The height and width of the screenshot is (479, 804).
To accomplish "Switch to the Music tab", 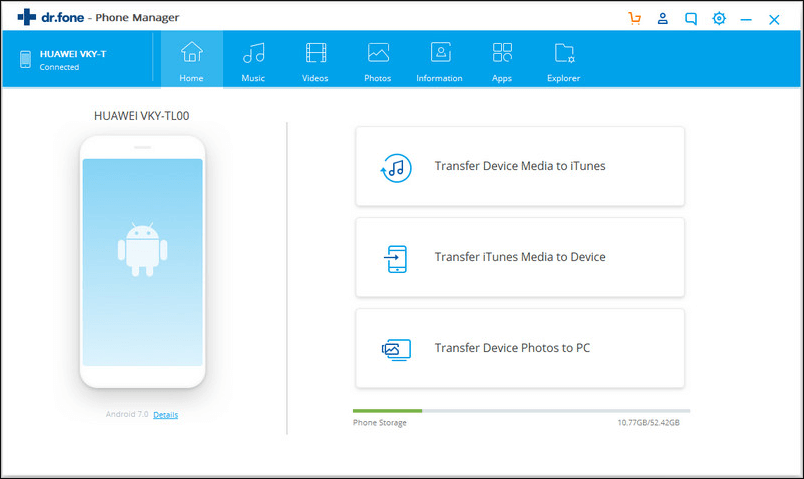I will [254, 60].
